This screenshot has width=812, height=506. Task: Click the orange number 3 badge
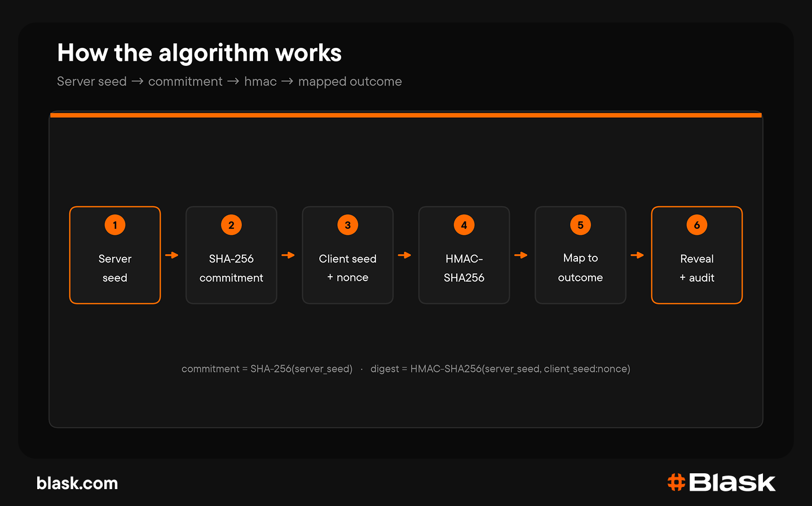(348, 225)
